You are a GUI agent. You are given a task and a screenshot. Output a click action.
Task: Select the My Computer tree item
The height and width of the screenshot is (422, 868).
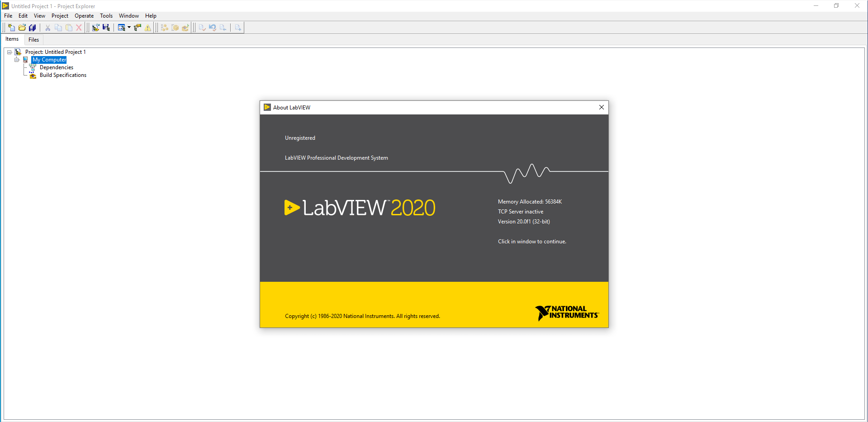click(x=49, y=60)
